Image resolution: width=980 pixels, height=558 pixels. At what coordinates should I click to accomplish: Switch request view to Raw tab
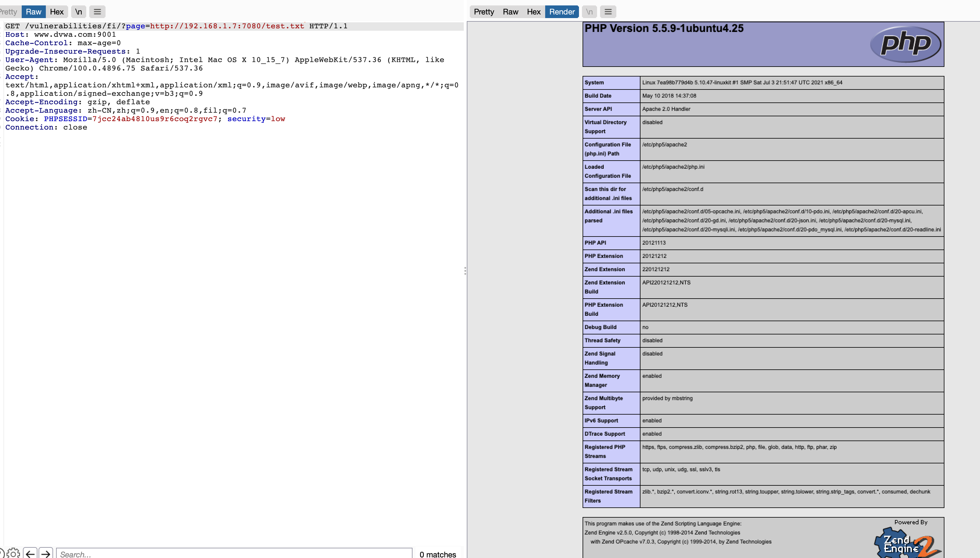click(x=33, y=12)
